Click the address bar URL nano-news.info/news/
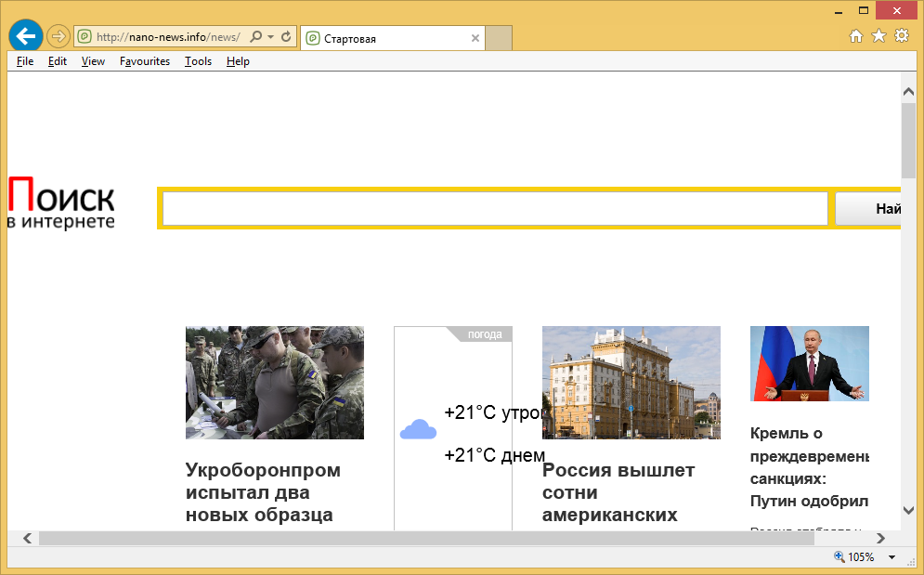Screen dimensions: 924x575 coord(168,37)
